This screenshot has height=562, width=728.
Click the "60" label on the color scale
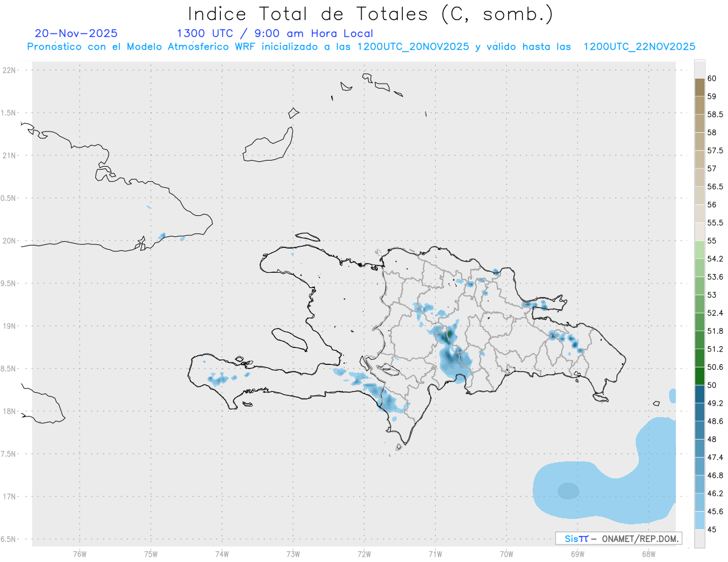712,78
